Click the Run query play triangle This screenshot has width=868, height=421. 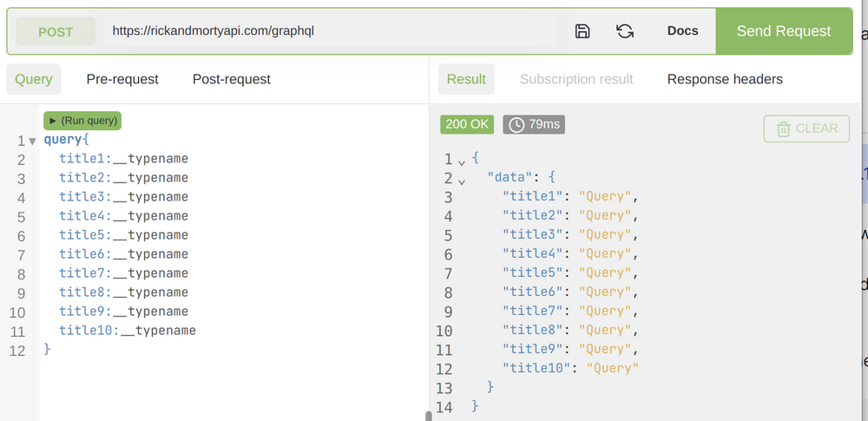(53, 121)
